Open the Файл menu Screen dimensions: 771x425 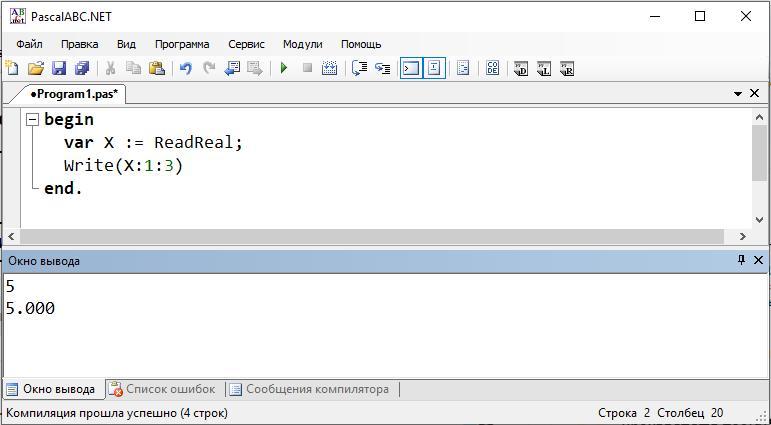(30, 44)
